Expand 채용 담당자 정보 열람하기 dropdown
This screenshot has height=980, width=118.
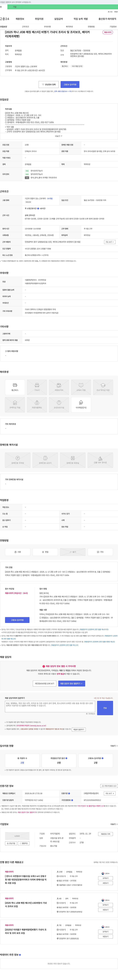[72, 684]
